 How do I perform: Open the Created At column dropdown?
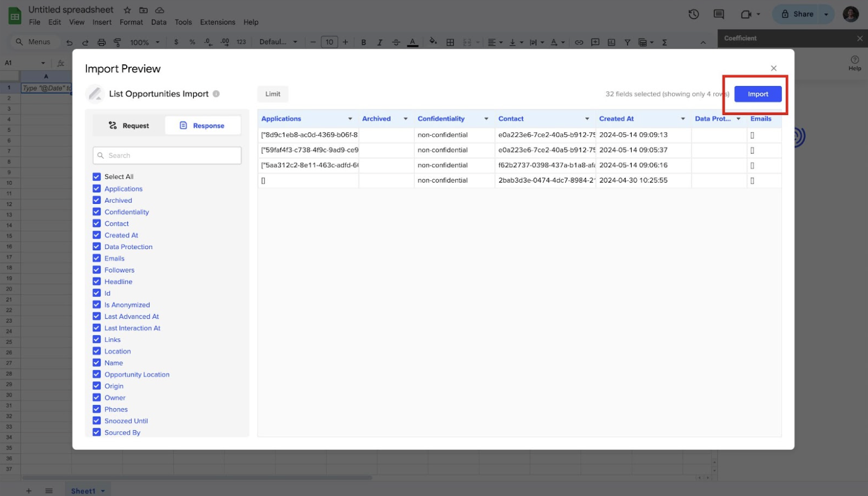[683, 119]
